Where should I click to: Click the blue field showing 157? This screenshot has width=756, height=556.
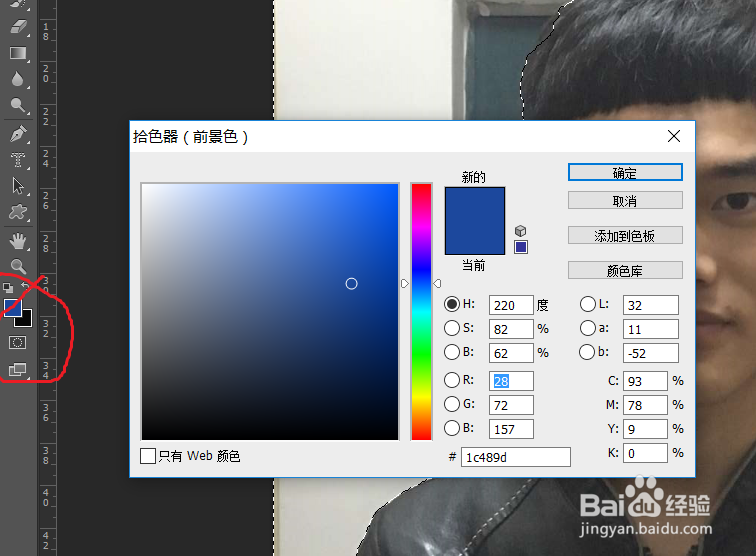(x=511, y=429)
